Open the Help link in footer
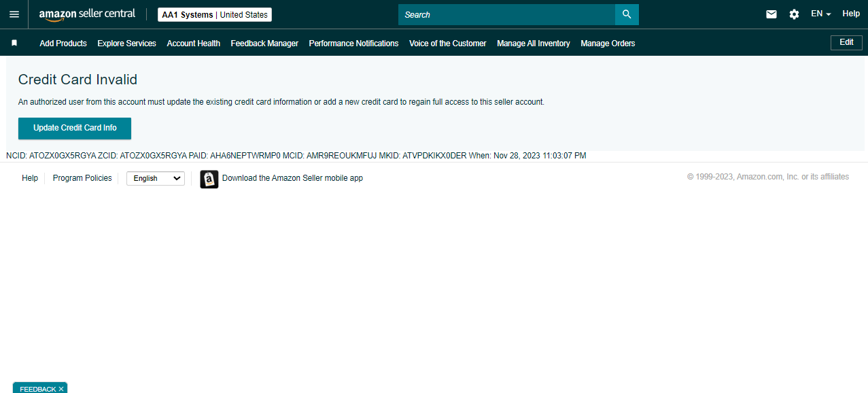 (30, 178)
